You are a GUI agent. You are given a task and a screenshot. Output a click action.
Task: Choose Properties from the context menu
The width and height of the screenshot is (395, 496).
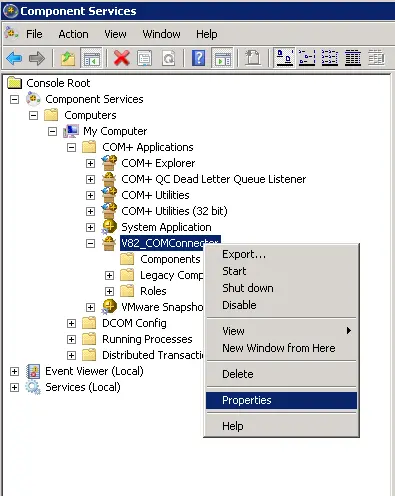tap(281, 400)
